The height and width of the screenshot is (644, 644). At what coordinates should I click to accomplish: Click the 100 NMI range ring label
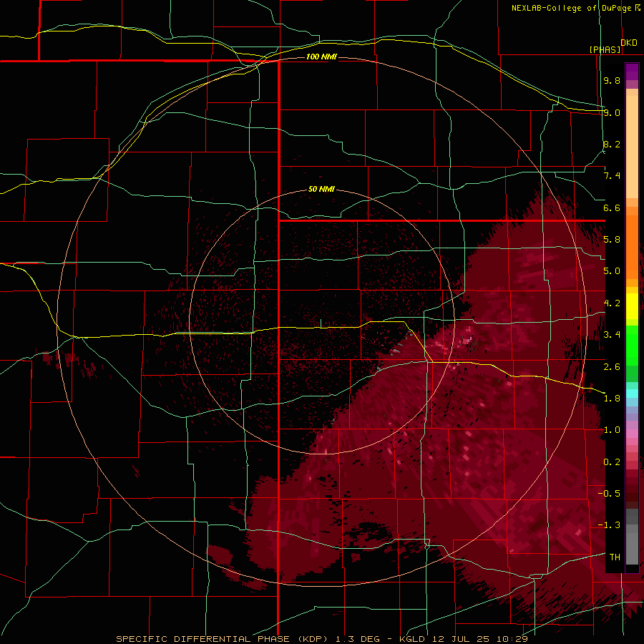[x=321, y=57]
